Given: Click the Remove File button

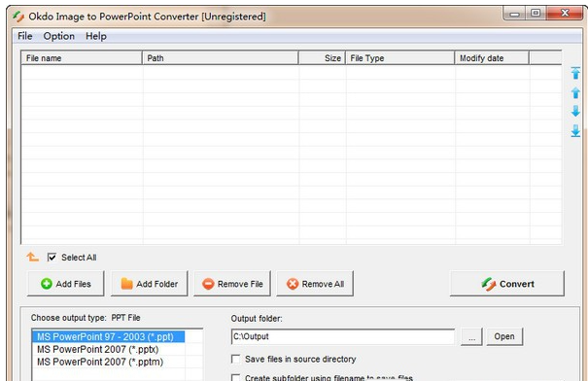Looking at the screenshot, I should click(232, 284).
